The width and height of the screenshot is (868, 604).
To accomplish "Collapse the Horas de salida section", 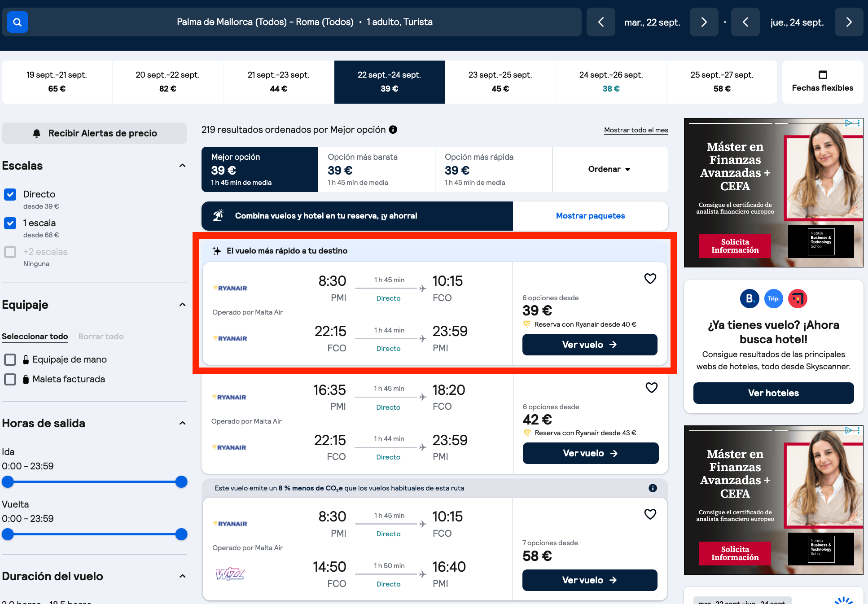I will click(x=183, y=423).
